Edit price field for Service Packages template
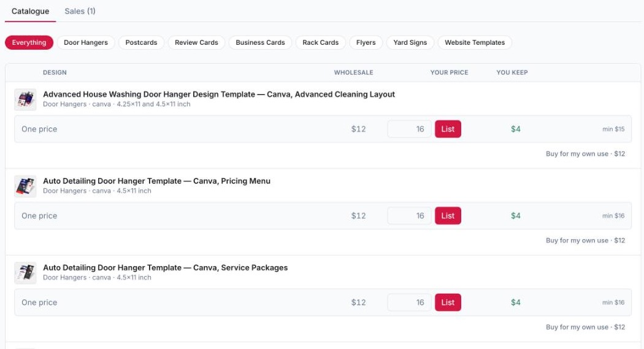The image size is (644, 349). point(410,302)
